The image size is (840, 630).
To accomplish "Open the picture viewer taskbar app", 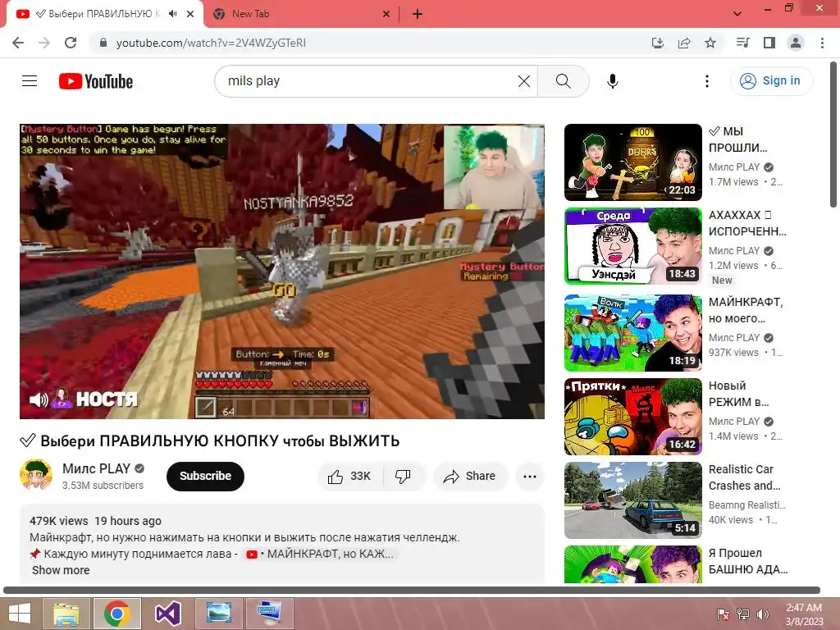I will pyautogui.click(x=218, y=614).
